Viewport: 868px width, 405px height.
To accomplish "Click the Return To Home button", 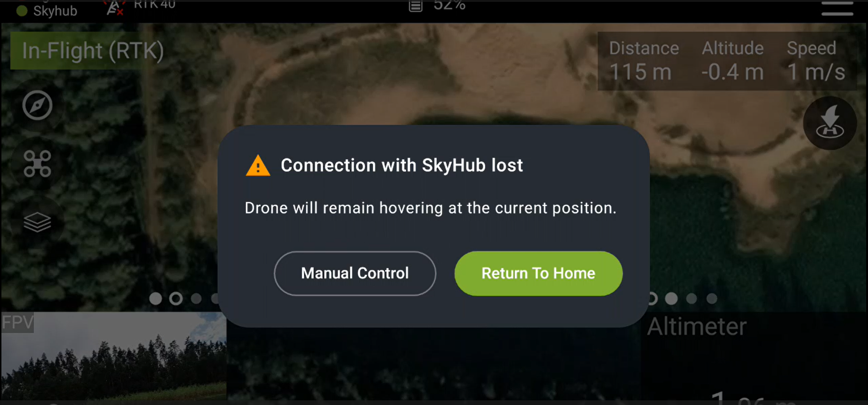I will 538,273.
